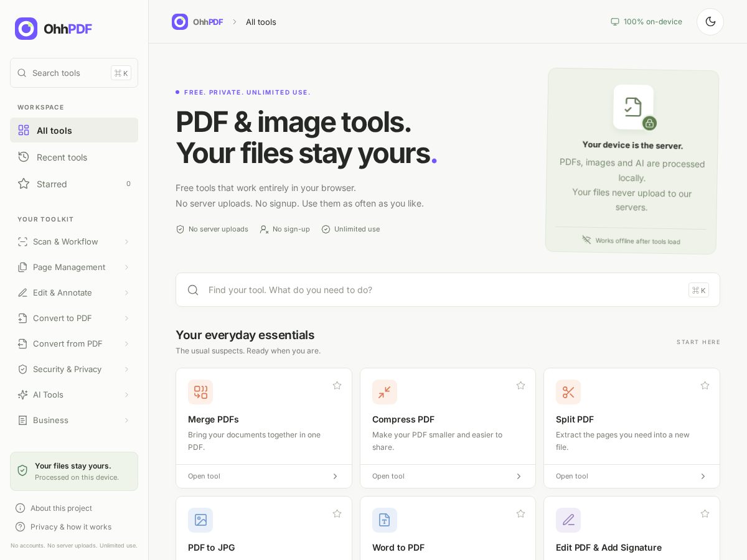
Task: Click the 100% on-device indicator
Action: pos(646,22)
